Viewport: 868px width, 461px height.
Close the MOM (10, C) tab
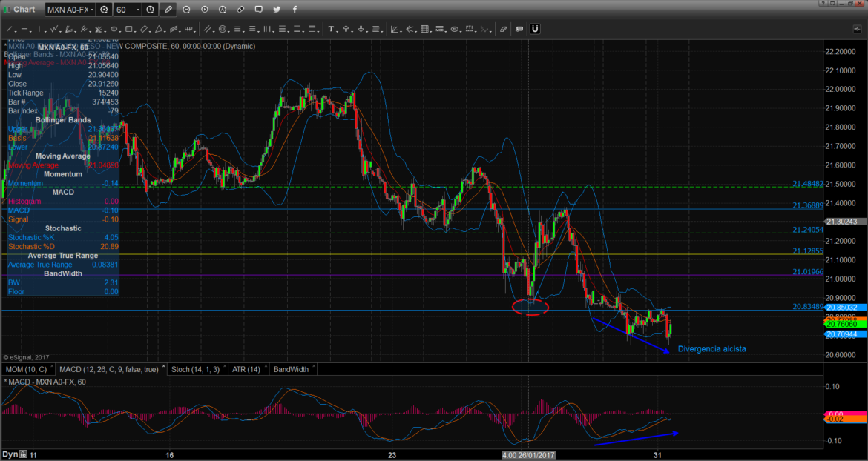(x=52, y=366)
